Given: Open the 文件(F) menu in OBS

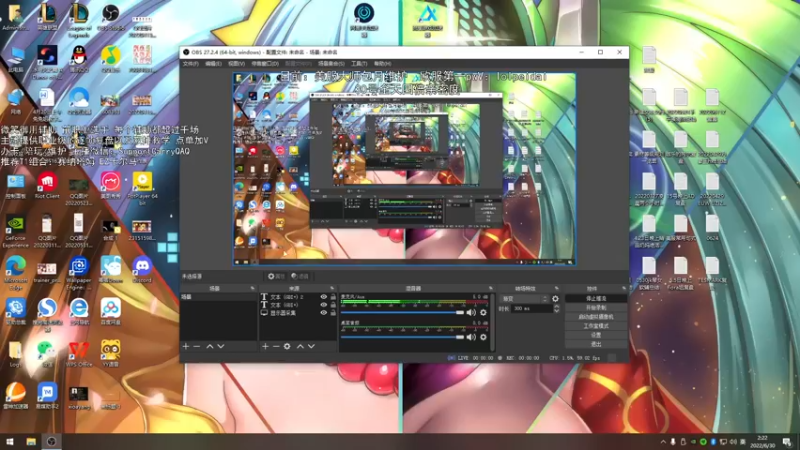Looking at the screenshot, I should [190, 64].
